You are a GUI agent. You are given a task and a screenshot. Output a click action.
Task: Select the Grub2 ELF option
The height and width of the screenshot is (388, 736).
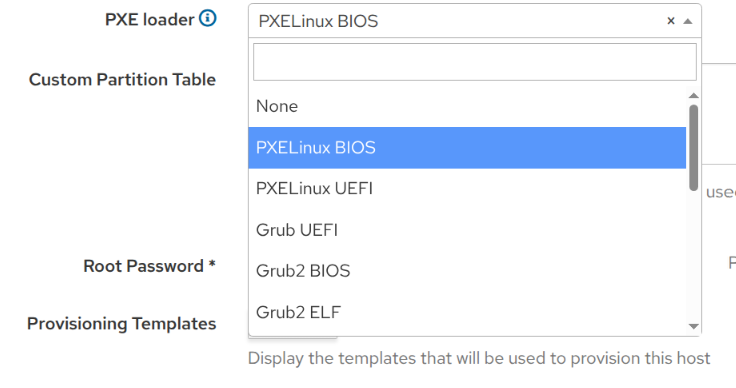pos(467,312)
